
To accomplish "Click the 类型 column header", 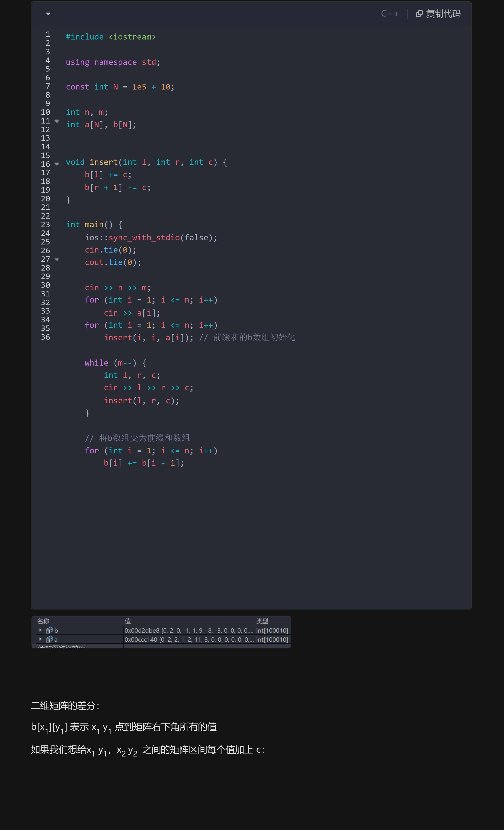I will (x=262, y=621).
